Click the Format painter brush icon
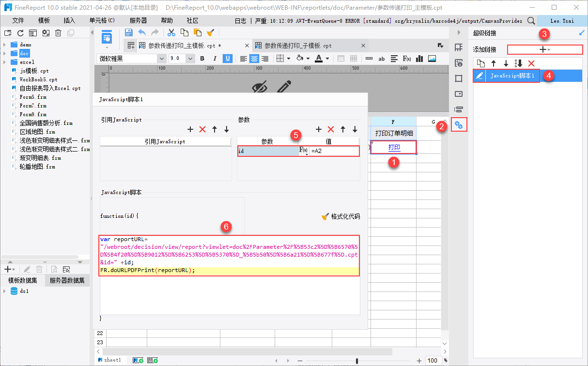This screenshot has height=366, width=588. pos(210,32)
